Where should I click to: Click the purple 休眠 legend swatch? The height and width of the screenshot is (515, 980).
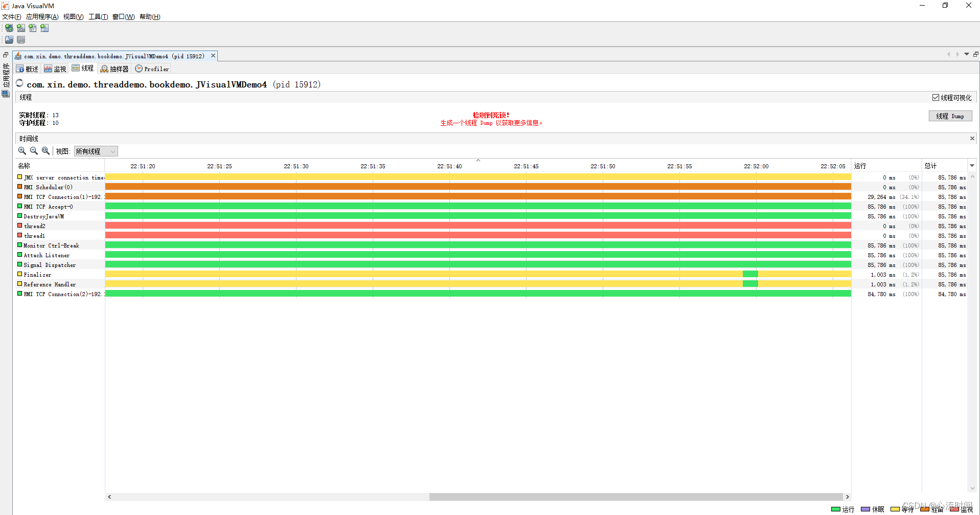click(x=865, y=509)
